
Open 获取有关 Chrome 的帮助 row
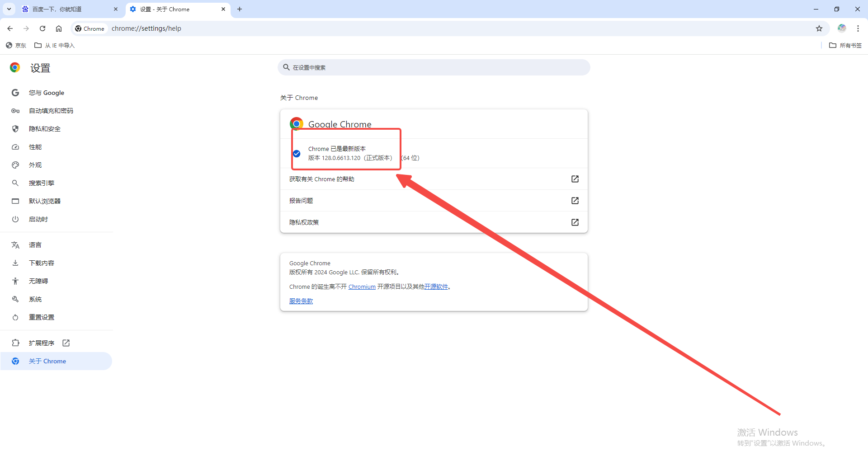434,179
